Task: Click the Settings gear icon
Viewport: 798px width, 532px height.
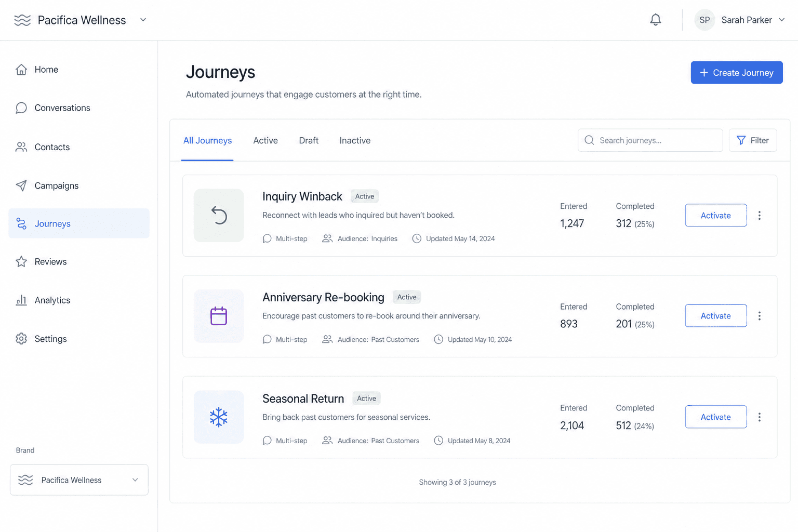Action: click(x=21, y=339)
